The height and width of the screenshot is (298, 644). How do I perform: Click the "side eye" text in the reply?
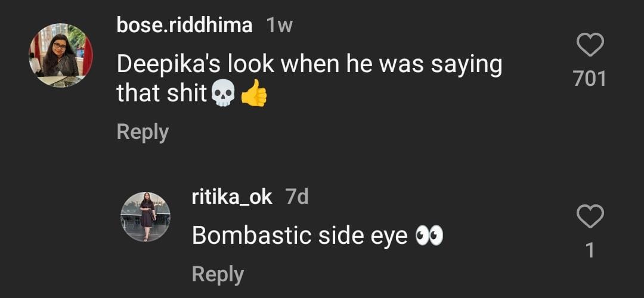pos(357,237)
